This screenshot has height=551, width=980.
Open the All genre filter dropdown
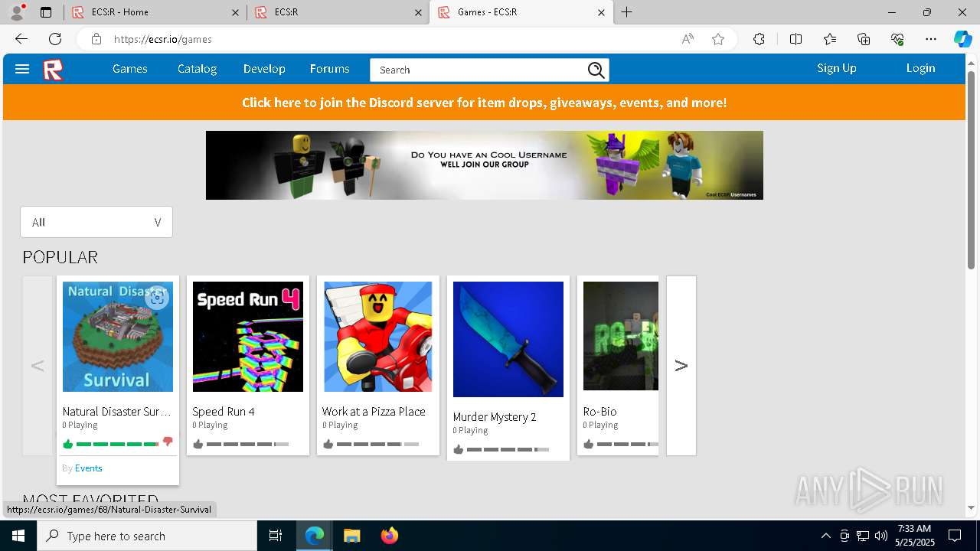pos(96,222)
